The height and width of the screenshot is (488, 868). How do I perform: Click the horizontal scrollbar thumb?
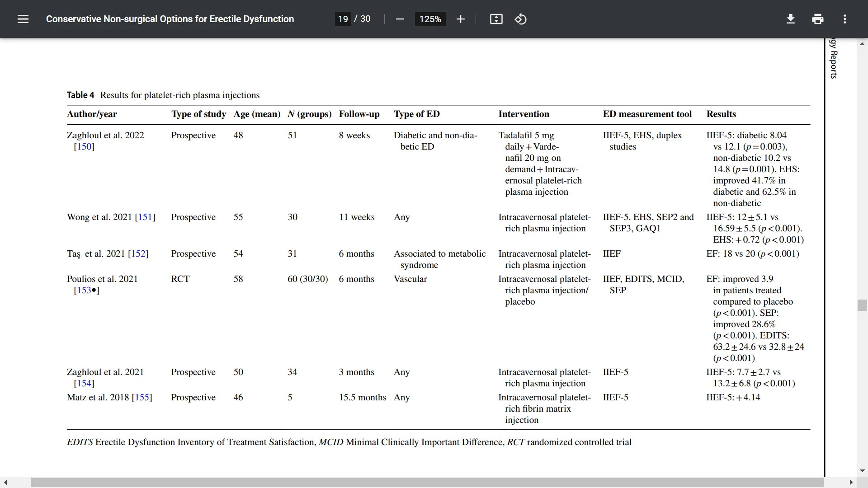(427, 483)
